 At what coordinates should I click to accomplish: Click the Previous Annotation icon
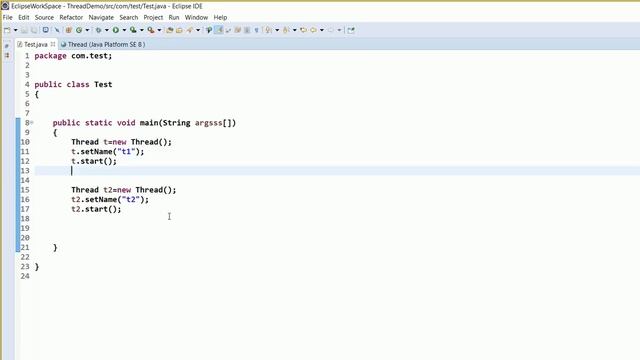point(286,30)
